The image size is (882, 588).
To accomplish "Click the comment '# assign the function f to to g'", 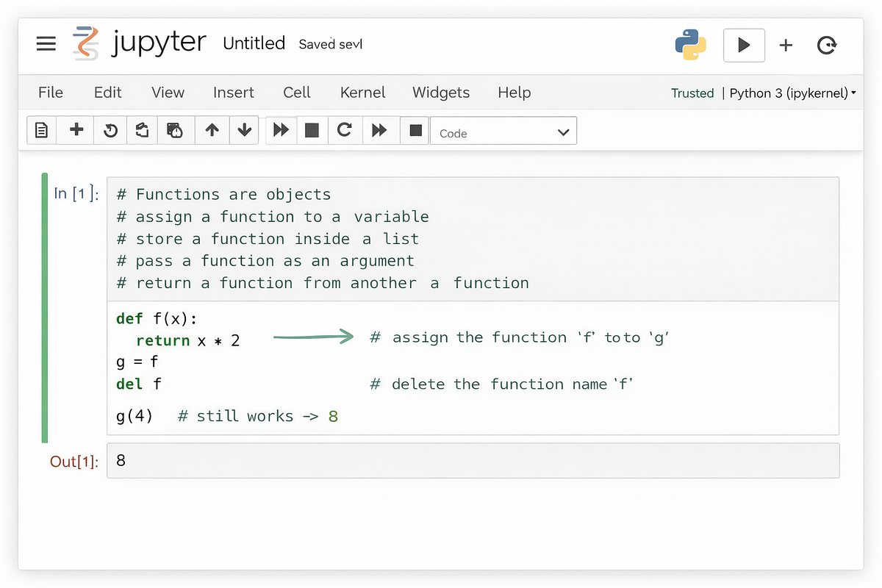I will (520, 337).
